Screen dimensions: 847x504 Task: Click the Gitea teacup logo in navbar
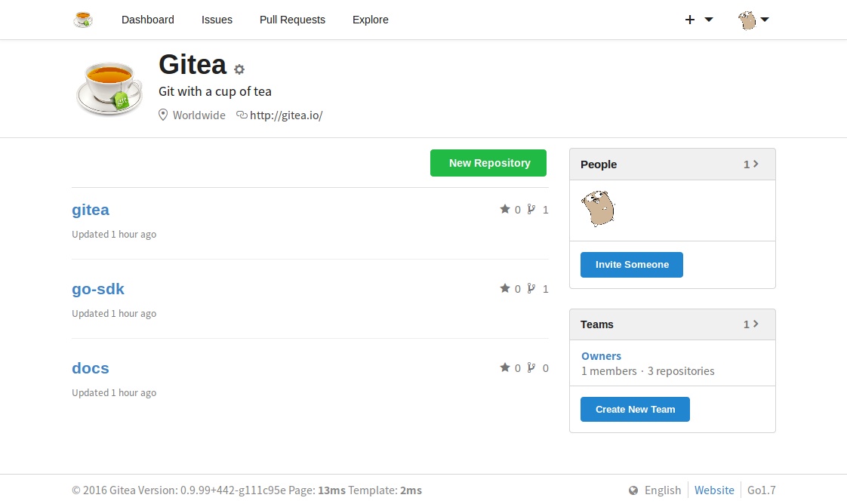[83, 20]
